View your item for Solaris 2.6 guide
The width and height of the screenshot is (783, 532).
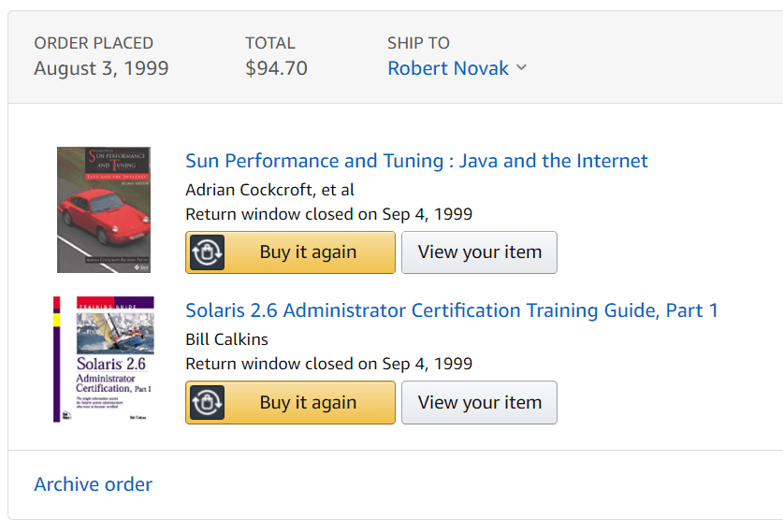click(479, 402)
